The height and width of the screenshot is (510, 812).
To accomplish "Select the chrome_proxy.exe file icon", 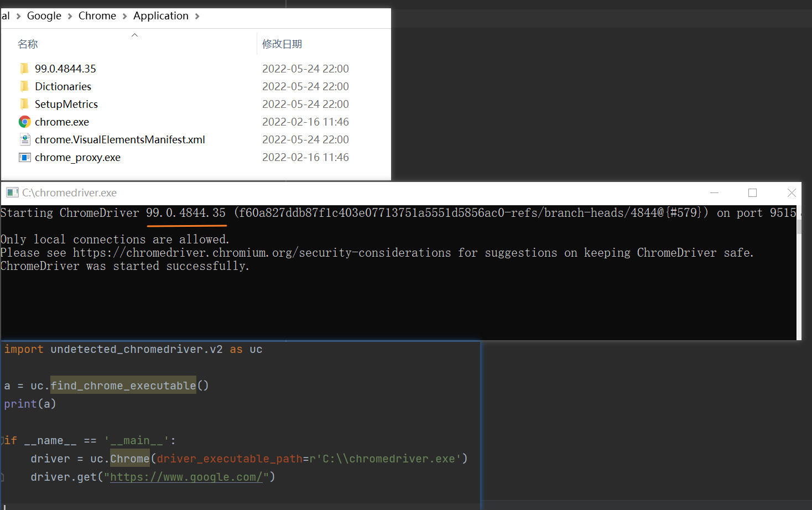I will click(x=25, y=157).
